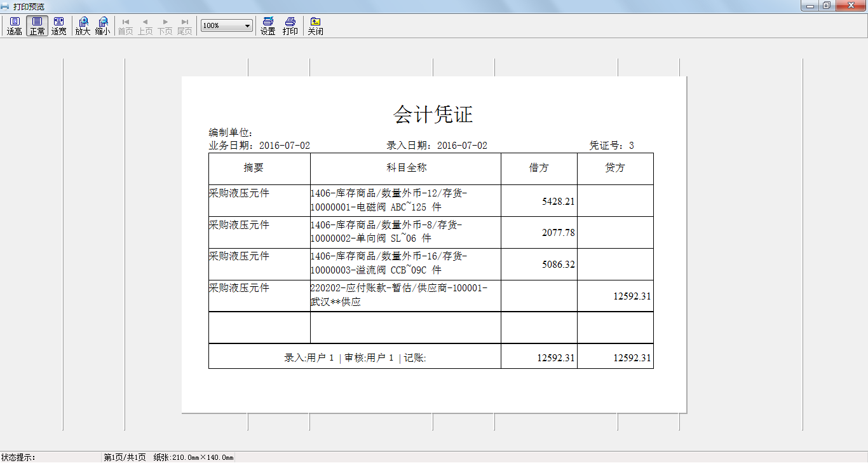Viewport: 868px width, 463px height.
Task: Select the 录入日期 2016-07-02 text
Action: [437, 146]
